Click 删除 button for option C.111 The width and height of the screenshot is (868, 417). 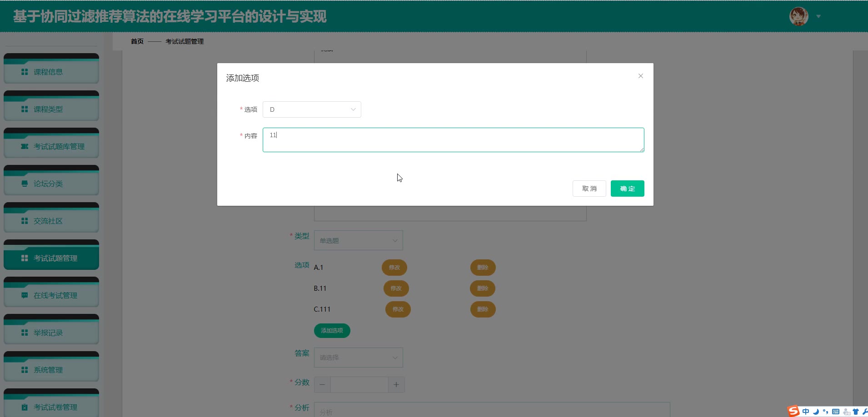(x=483, y=309)
